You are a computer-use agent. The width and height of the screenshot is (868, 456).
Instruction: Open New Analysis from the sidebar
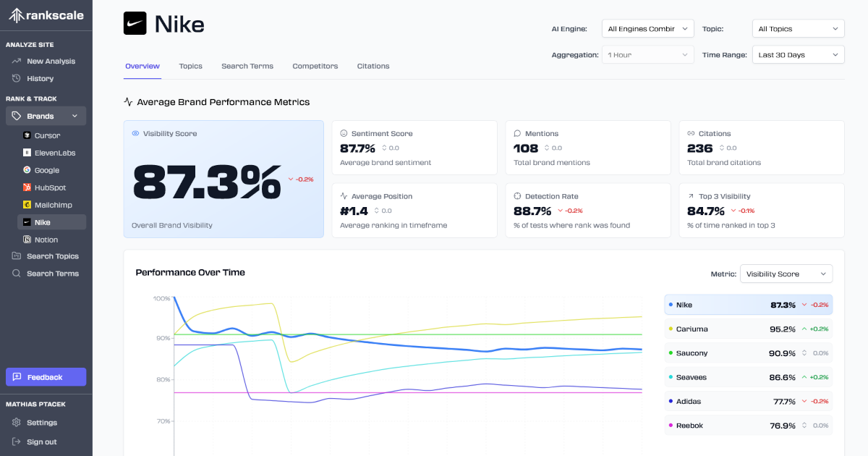pyautogui.click(x=46, y=62)
